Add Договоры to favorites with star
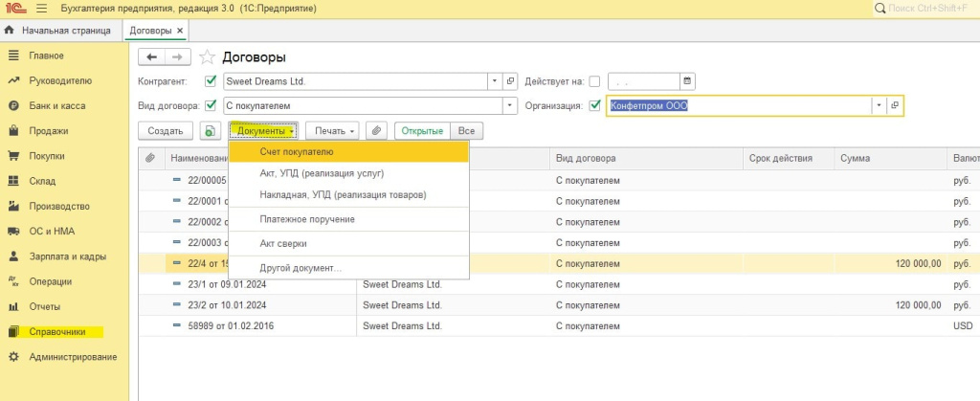Screen dimensions: 980x401 click(207, 57)
